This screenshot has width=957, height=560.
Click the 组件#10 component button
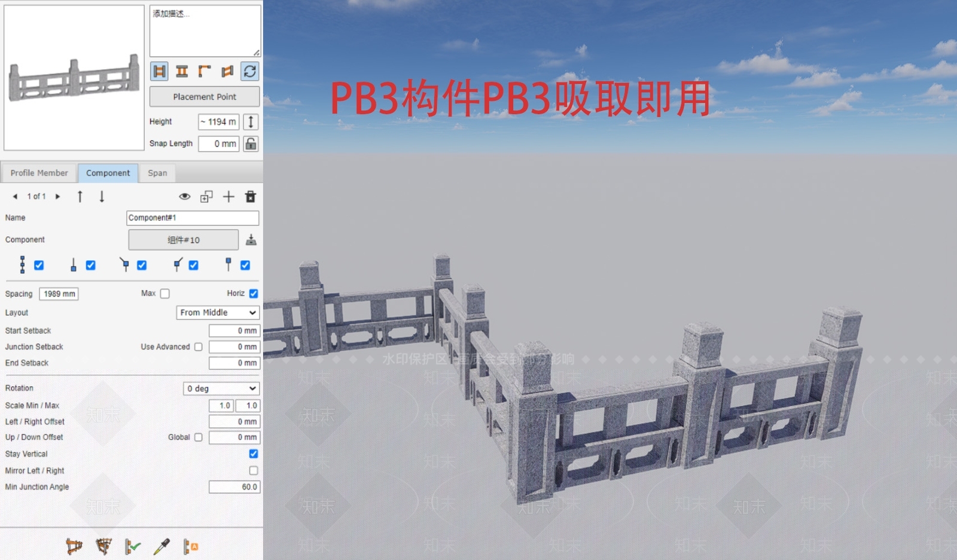[x=184, y=240]
